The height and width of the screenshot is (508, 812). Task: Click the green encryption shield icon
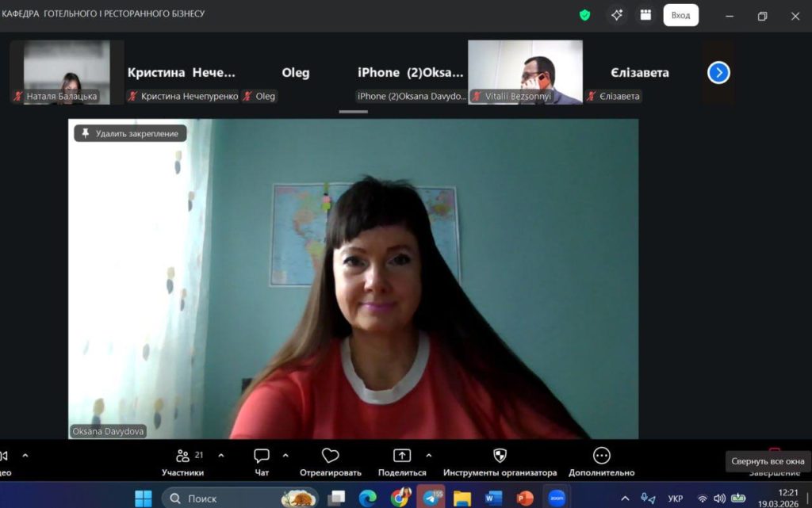pyautogui.click(x=585, y=15)
